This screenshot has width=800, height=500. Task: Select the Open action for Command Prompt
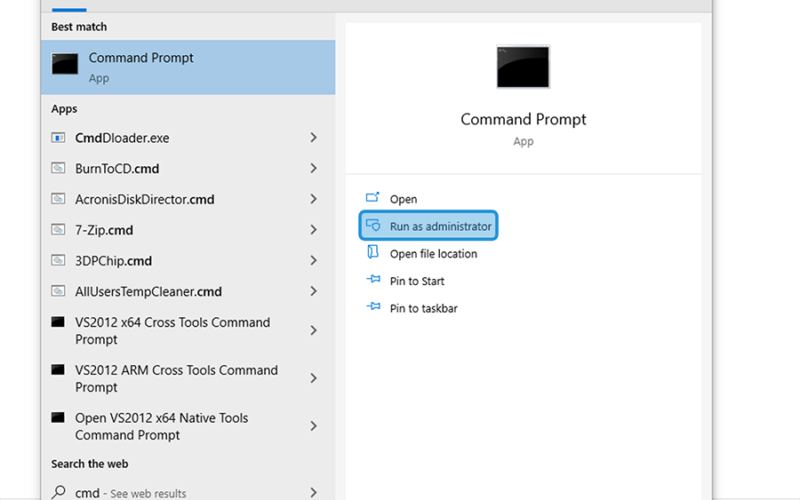tap(403, 199)
